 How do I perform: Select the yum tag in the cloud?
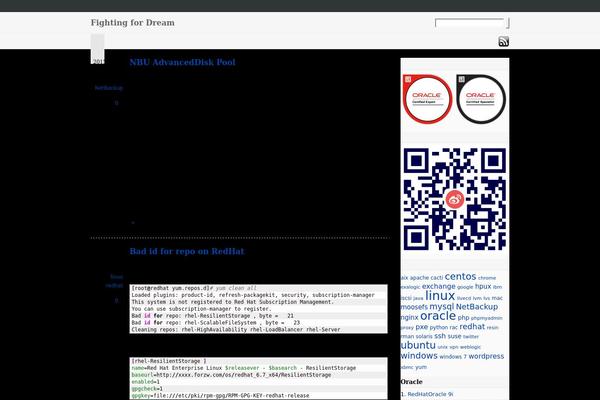point(421,367)
